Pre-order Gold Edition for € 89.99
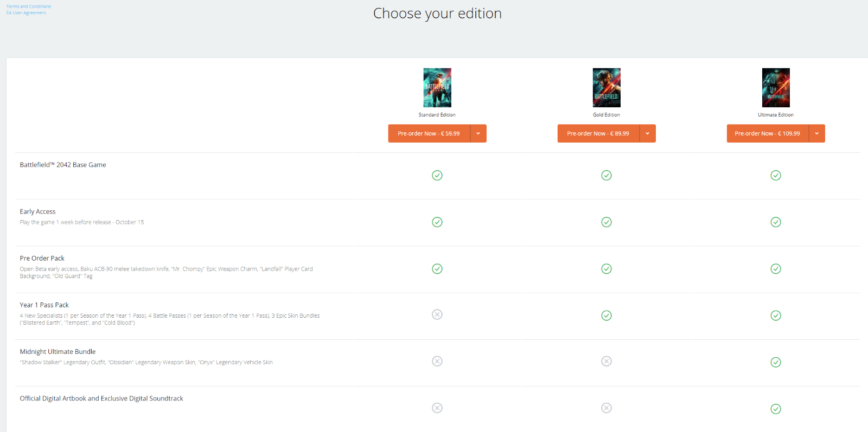This screenshot has width=868, height=432. point(598,133)
